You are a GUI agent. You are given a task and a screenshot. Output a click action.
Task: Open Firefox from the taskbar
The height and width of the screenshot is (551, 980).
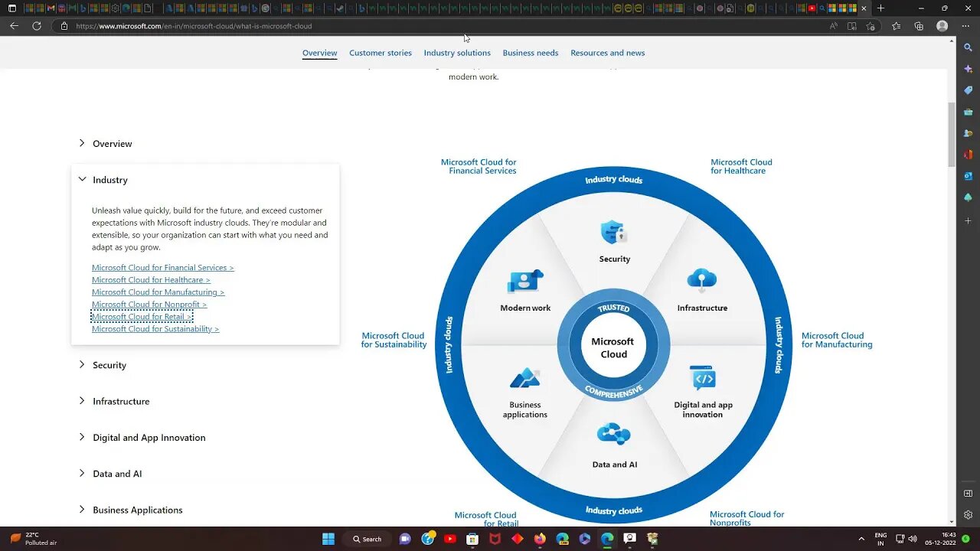click(540, 539)
